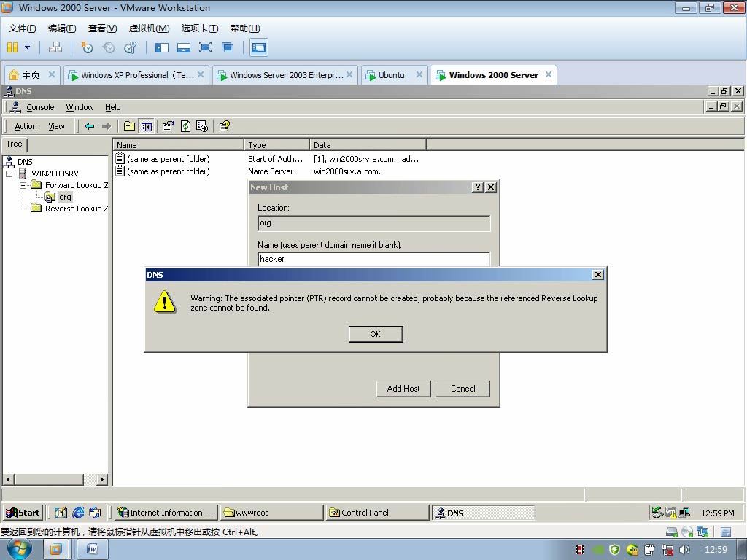Viewport: 747px width, 560px height.
Task: Click the New Host dialog help question mark
Action: point(478,187)
